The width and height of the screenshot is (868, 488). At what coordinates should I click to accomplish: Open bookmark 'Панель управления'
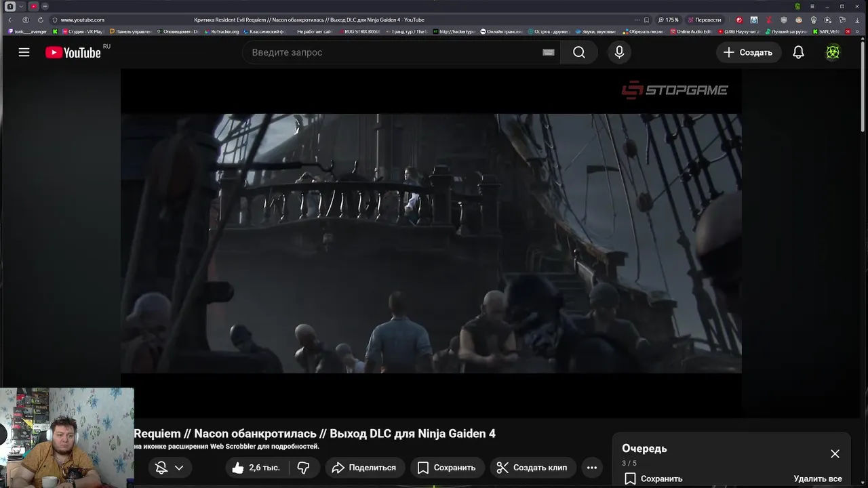coord(130,32)
